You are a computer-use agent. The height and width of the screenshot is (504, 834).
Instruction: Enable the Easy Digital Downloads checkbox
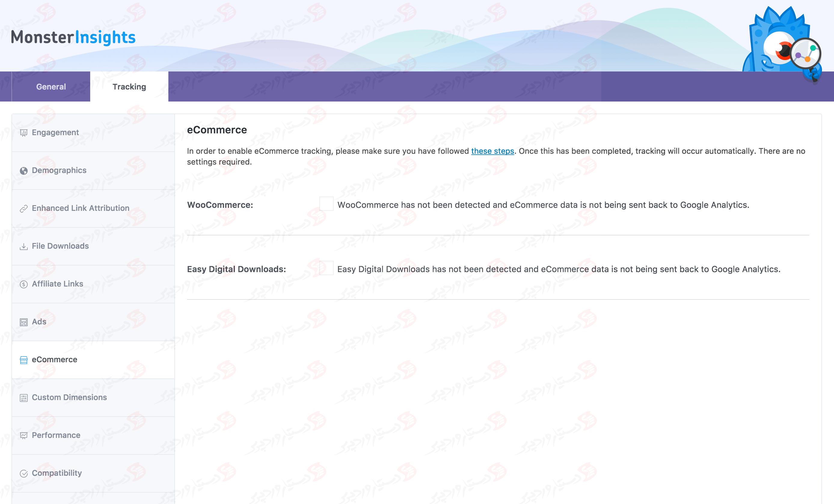[x=326, y=268]
